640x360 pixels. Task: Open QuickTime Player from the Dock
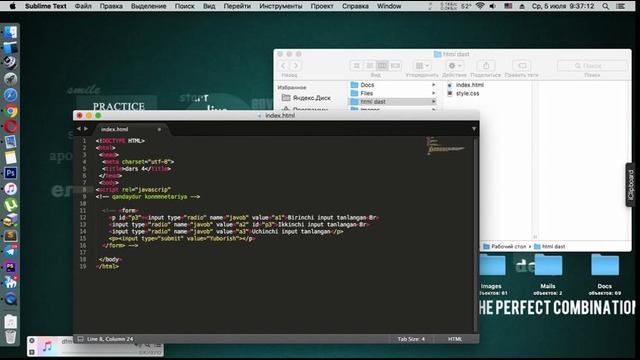[11, 299]
